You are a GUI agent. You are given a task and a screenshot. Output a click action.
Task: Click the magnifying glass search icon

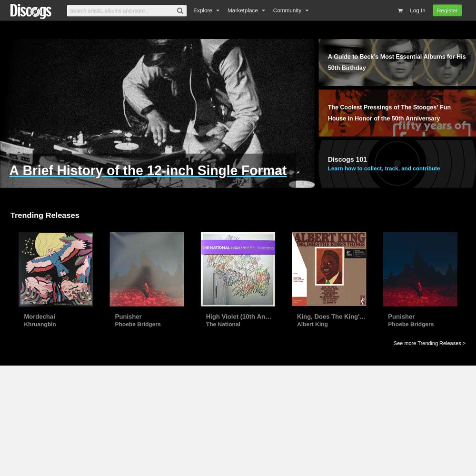[180, 11]
